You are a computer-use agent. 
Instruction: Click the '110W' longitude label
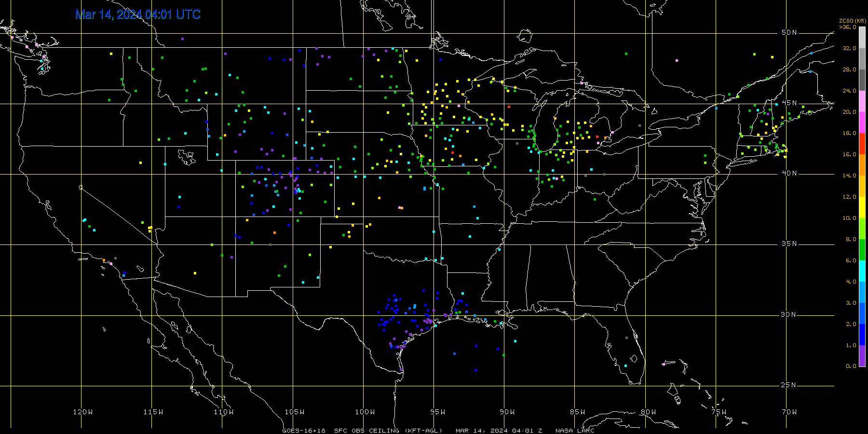(x=224, y=412)
